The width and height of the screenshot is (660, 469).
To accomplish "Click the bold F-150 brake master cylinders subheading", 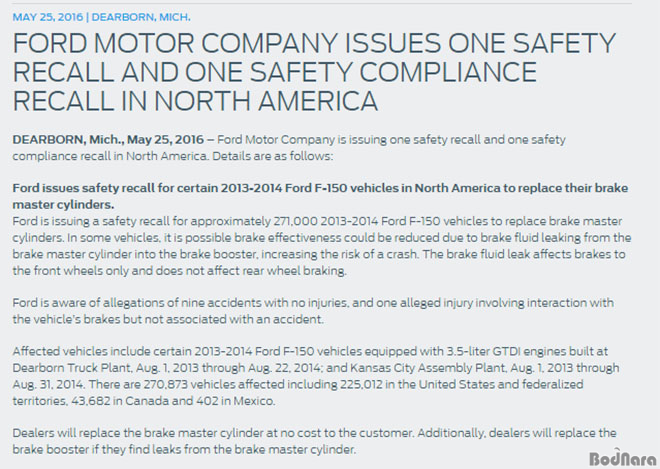I will pos(320,196).
